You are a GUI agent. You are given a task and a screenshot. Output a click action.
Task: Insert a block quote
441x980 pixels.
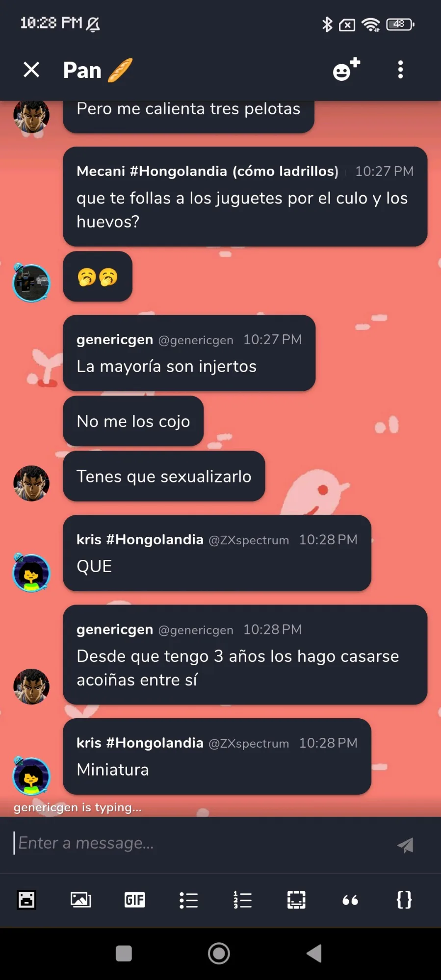tap(350, 900)
